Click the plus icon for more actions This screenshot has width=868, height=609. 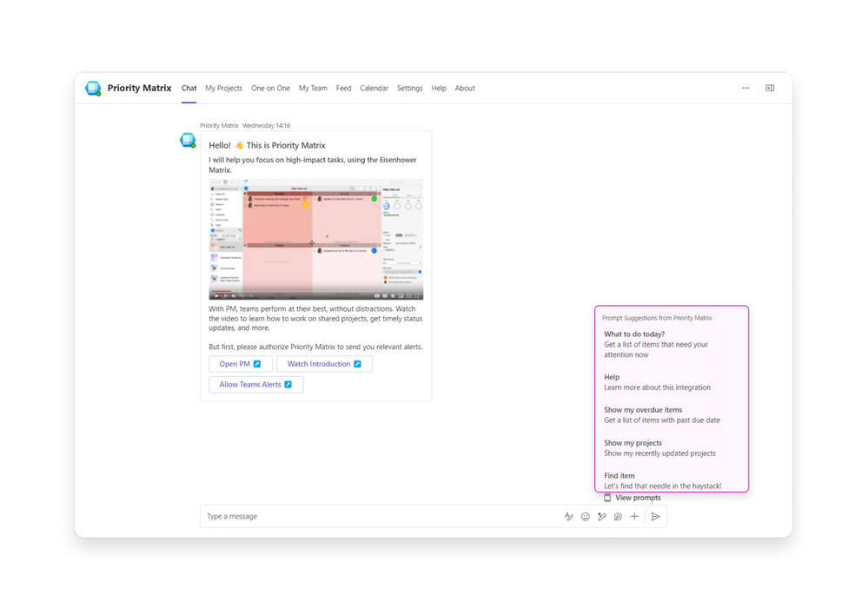pos(634,517)
